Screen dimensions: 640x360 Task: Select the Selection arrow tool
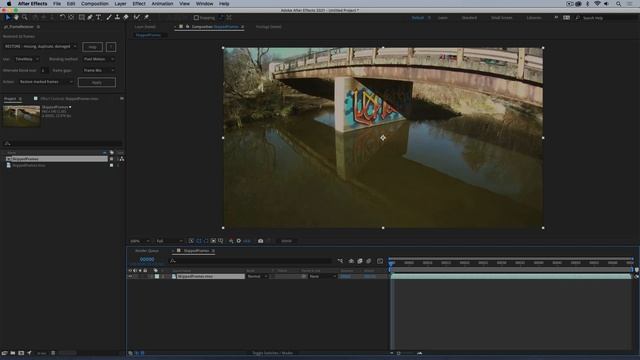pyautogui.click(x=8, y=18)
